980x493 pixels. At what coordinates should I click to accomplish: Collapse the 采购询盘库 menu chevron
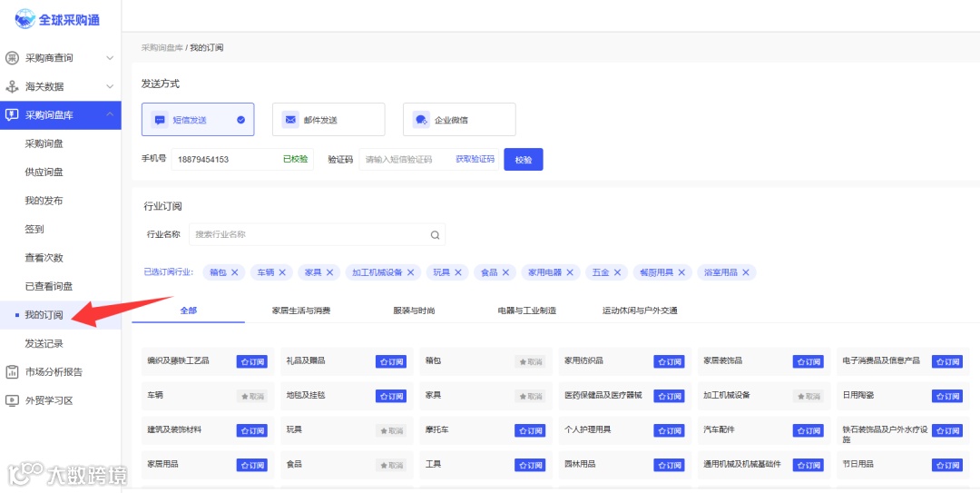(x=110, y=114)
